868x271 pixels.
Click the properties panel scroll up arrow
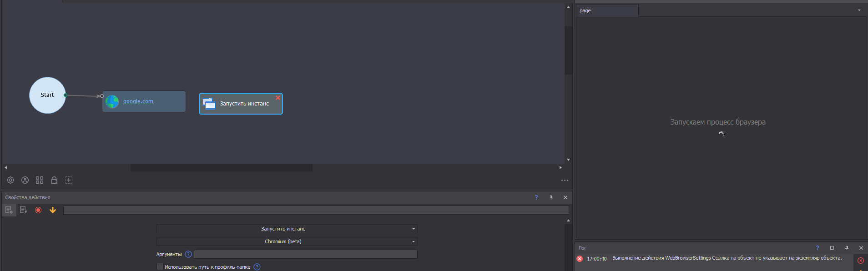pos(568,221)
